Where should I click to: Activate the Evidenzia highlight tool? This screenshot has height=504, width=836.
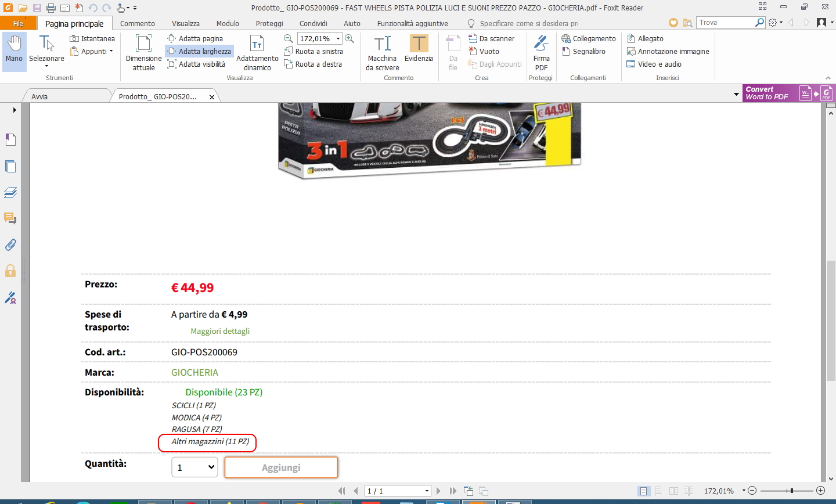coord(419,48)
